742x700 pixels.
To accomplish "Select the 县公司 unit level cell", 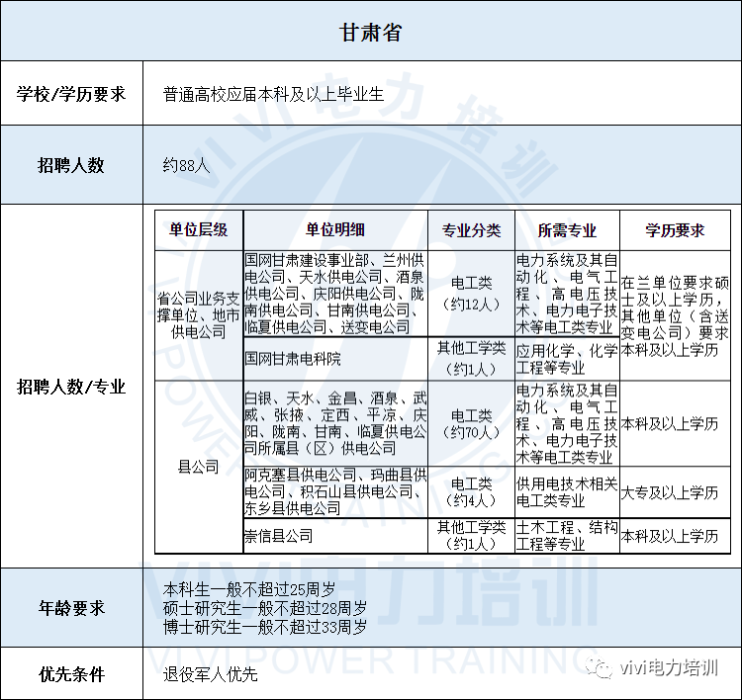I will tap(199, 467).
